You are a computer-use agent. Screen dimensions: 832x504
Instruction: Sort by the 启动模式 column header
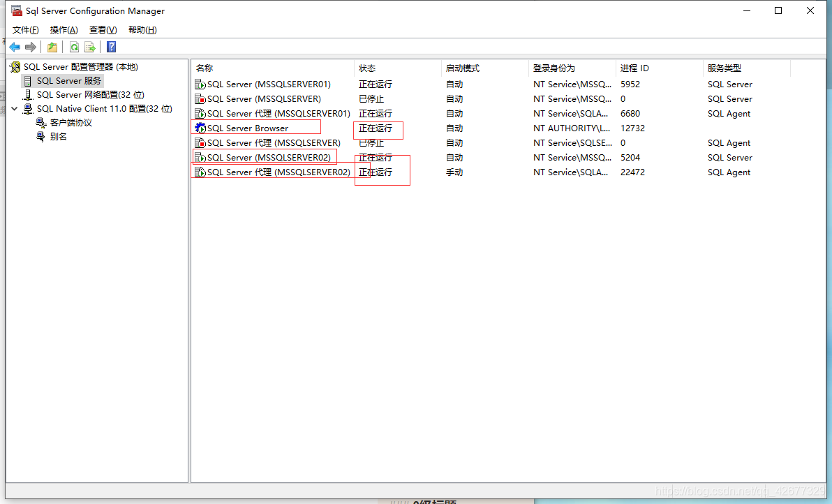pos(484,68)
